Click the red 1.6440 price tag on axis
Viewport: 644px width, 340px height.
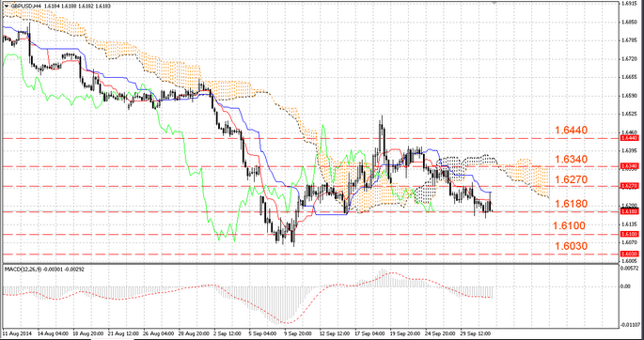click(x=629, y=139)
